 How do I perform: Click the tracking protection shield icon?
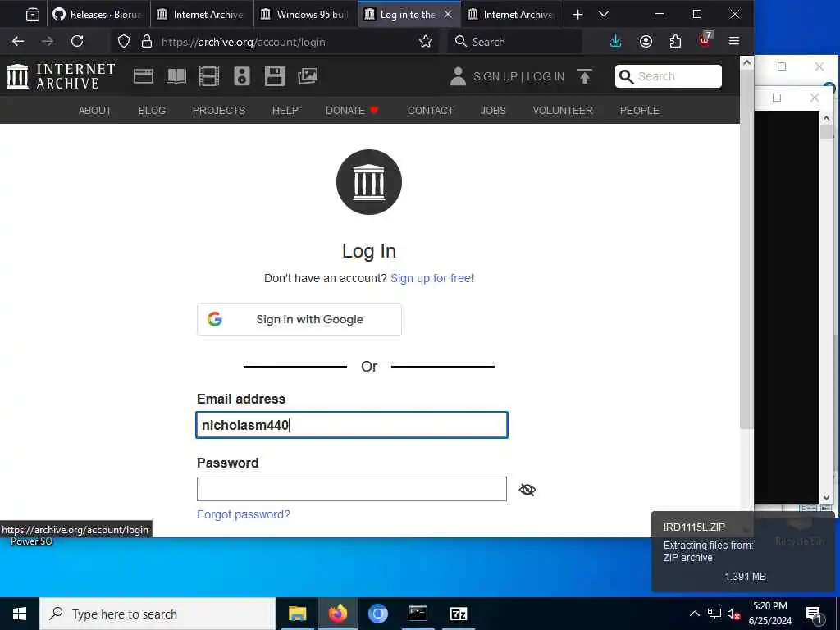pyautogui.click(x=124, y=41)
